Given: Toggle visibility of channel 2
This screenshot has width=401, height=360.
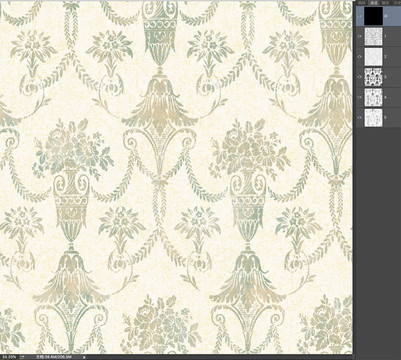Looking at the screenshot, I should coord(359,57).
